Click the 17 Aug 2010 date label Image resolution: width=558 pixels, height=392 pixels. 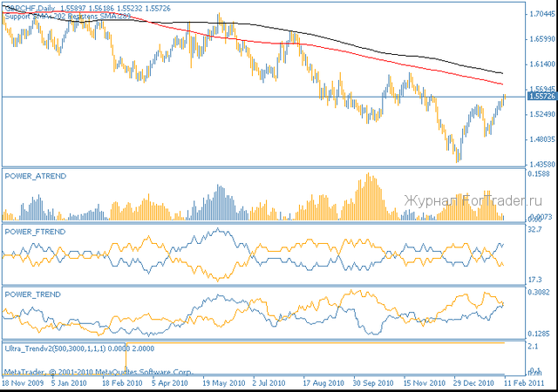323,383
